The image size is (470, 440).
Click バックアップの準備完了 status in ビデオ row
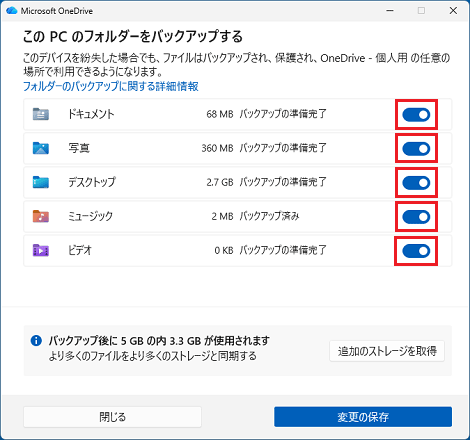283,250
